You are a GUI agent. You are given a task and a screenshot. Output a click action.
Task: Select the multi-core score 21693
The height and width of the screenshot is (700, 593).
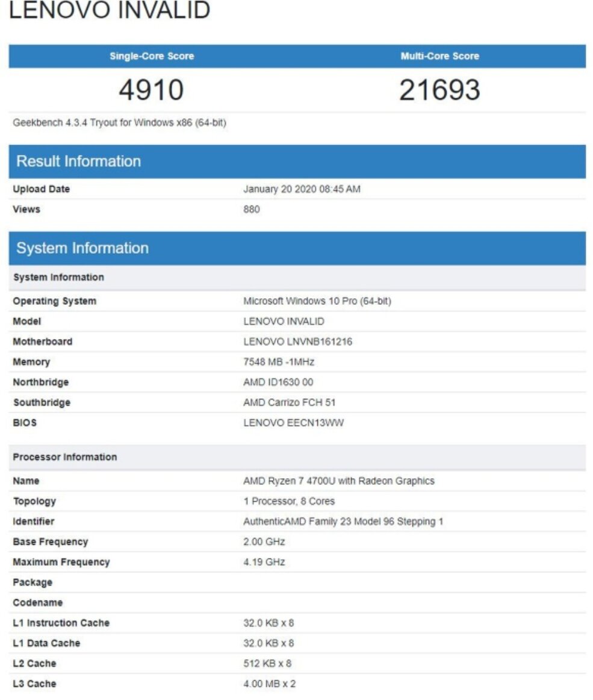coord(439,90)
